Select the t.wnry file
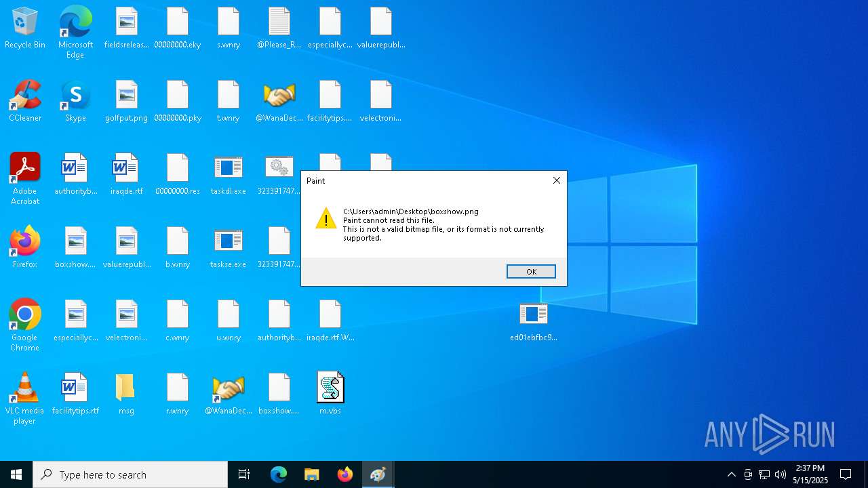868x488 pixels. pyautogui.click(x=229, y=102)
